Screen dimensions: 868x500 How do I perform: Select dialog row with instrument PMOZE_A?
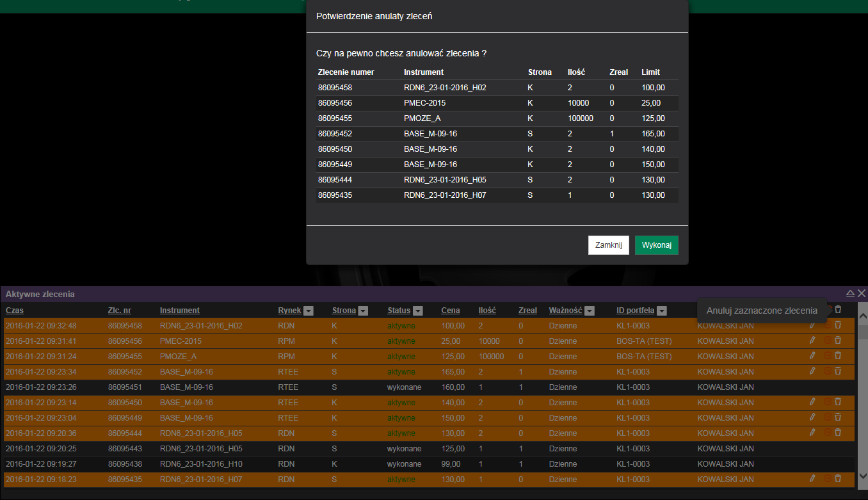click(x=497, y=118)
